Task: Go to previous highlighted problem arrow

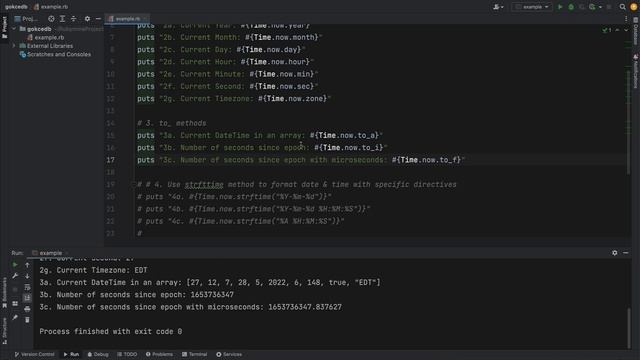Action: pos(617,30)
